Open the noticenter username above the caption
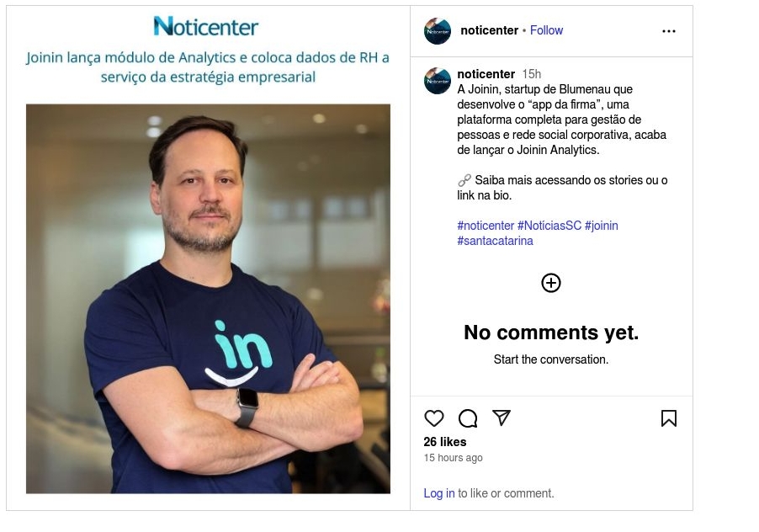This screenshot has height=532, width=759. point(486,74)
